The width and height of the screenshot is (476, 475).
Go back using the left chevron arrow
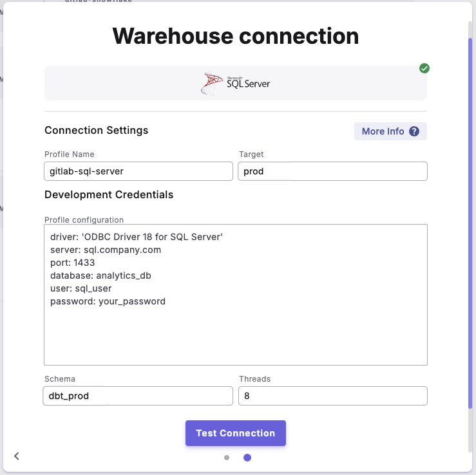[17, 456]
